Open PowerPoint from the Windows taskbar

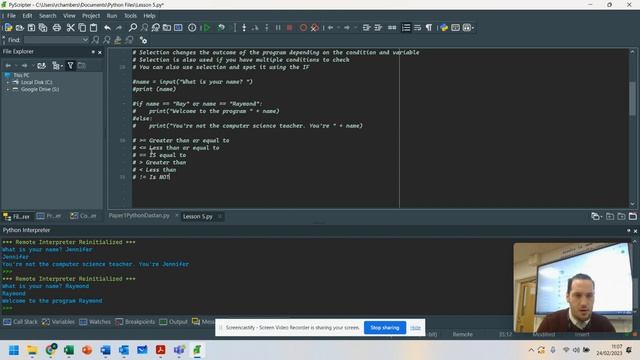pyautogui.click(x=87, y=350)
